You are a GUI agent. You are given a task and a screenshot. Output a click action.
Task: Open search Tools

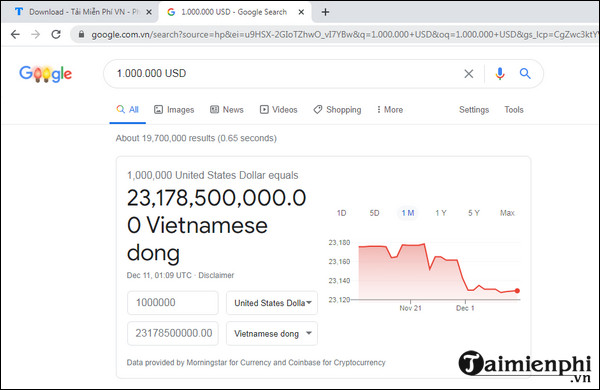click(514, 110)
